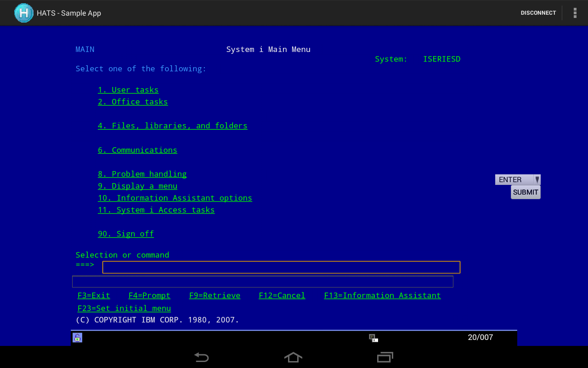
Task: Tap the Android back navigation icon
Action: (201, 357)
